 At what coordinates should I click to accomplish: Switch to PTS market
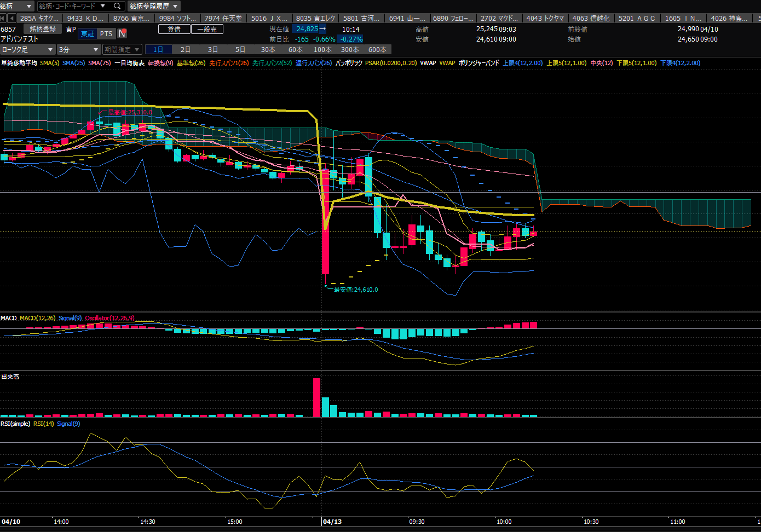(x=106, y=33)
